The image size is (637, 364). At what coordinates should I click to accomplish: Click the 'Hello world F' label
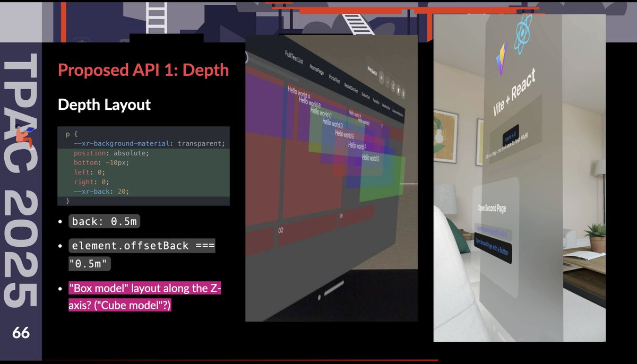[x=357, y=145]
